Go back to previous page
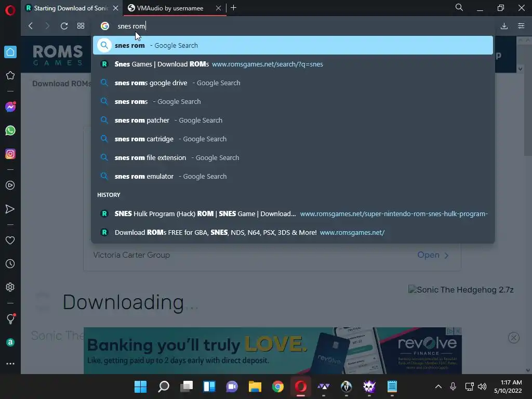This screenshot has height=399, width=532. pyautogui.click(x=31, y=26)
